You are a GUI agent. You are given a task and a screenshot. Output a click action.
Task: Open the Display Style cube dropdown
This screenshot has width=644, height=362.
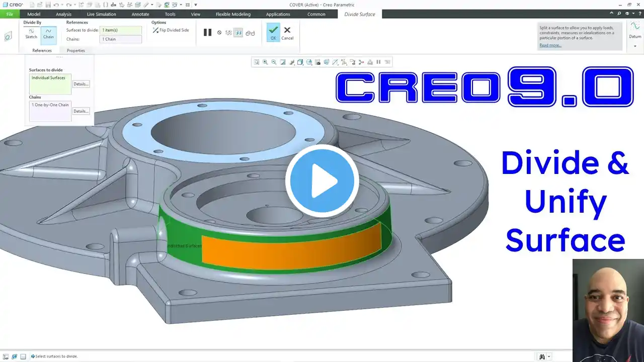(300, 62)
